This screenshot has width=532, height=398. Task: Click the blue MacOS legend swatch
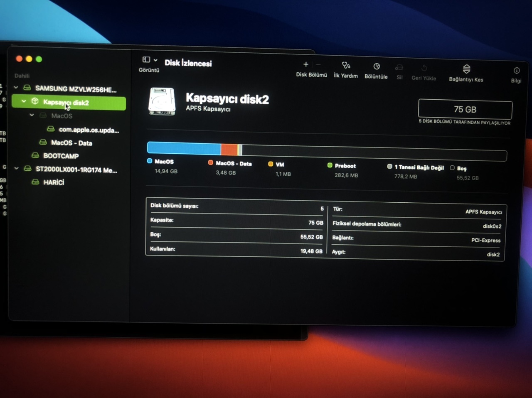pyautogui.click(x=150, y=161)
